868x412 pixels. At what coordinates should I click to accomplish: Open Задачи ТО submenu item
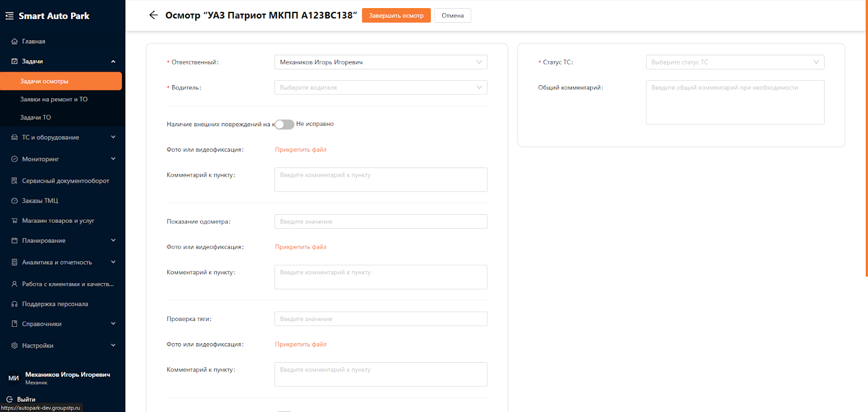pos(35,117)
